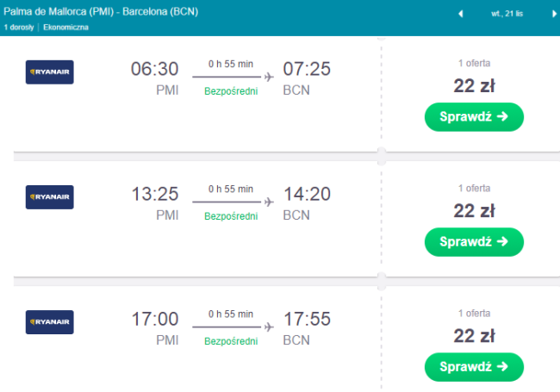Click Ryanair logo on 17:00 flight
Image resolution: width=560 pixels, height=392 pixels.
click(50, 322)
